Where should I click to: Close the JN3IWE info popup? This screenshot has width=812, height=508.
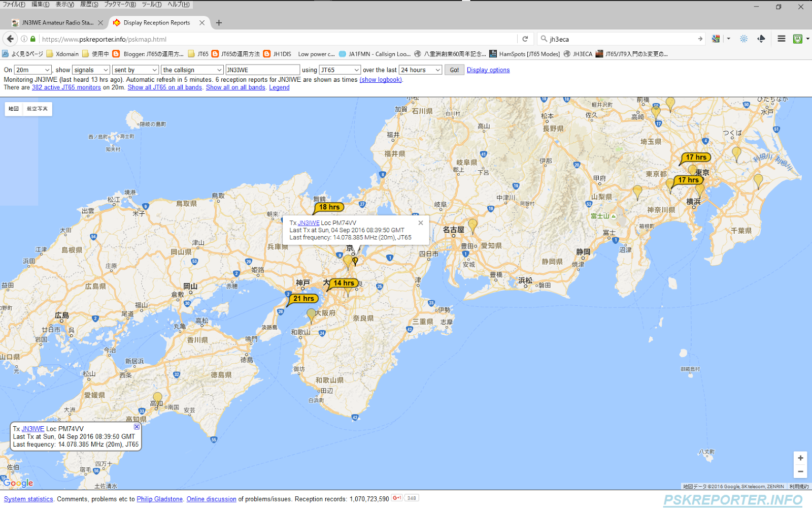point(421,223)
